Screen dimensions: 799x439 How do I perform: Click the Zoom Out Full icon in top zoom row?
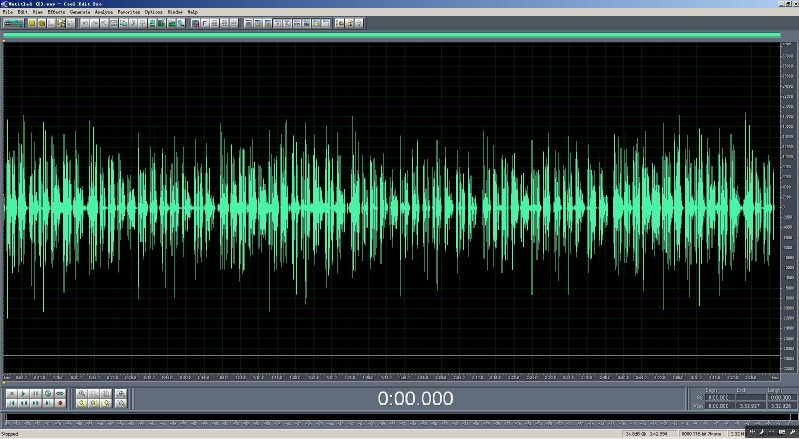coord(105,394)
